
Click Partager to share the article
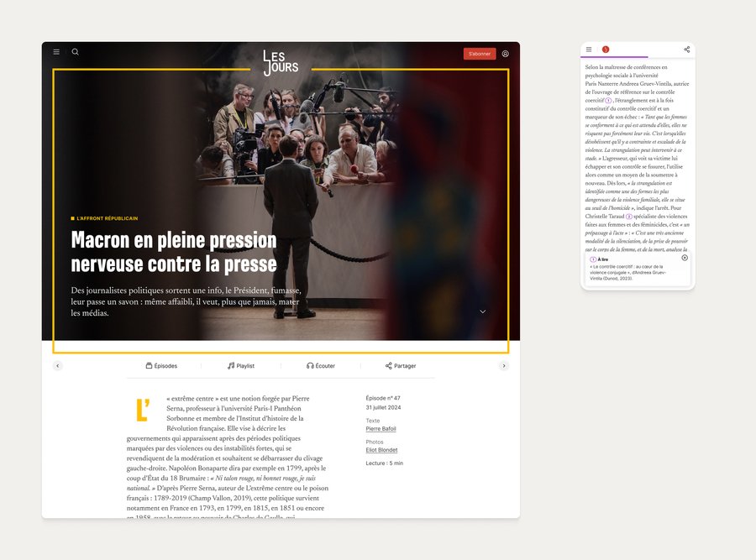(401, 366)
